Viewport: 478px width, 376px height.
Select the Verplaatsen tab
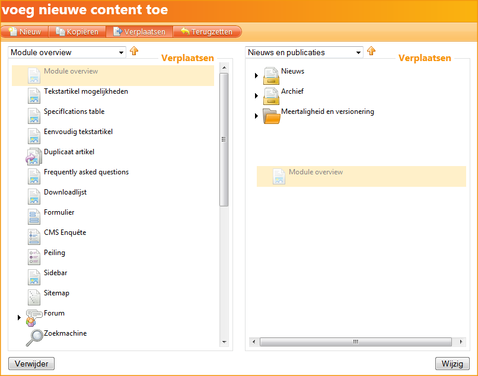click(139, 32)
